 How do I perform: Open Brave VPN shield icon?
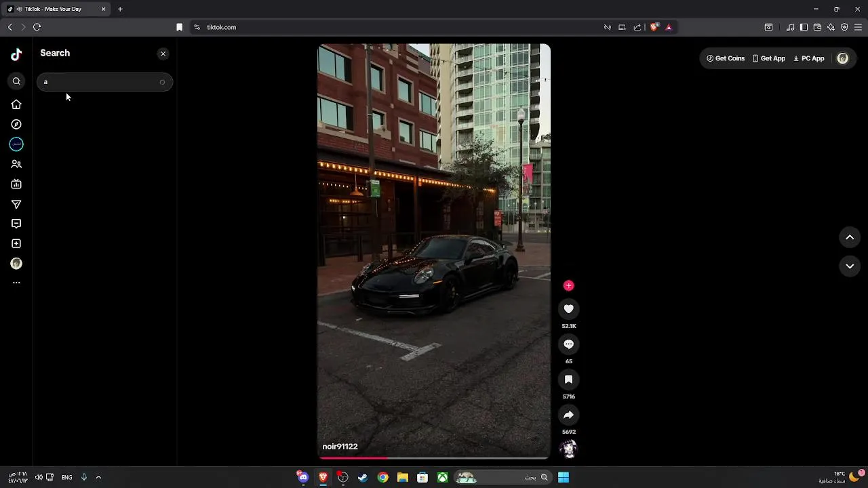click(x=844, y=27)
